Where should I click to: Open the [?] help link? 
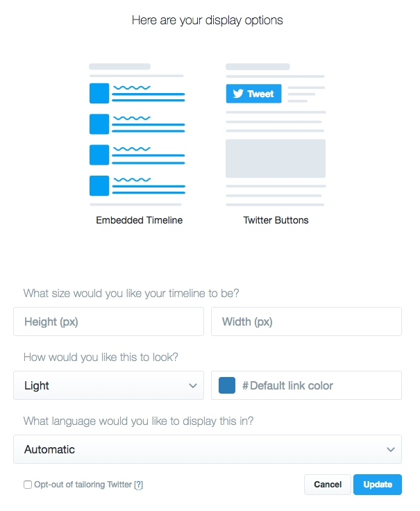click(138, 485)
